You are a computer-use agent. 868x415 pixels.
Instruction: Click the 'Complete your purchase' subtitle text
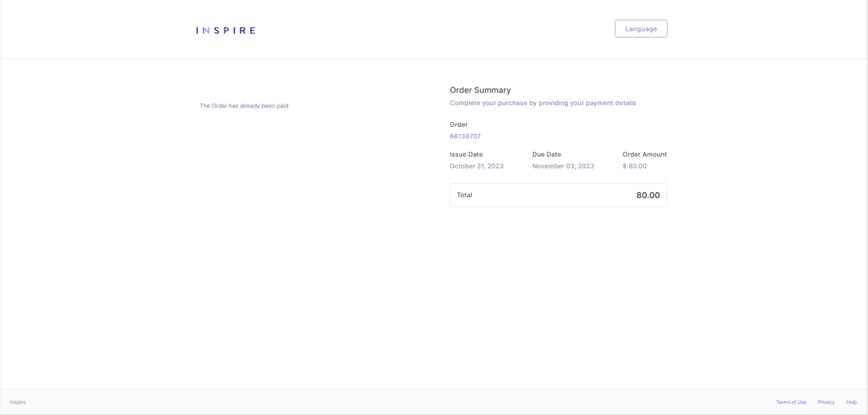point(543,103)
